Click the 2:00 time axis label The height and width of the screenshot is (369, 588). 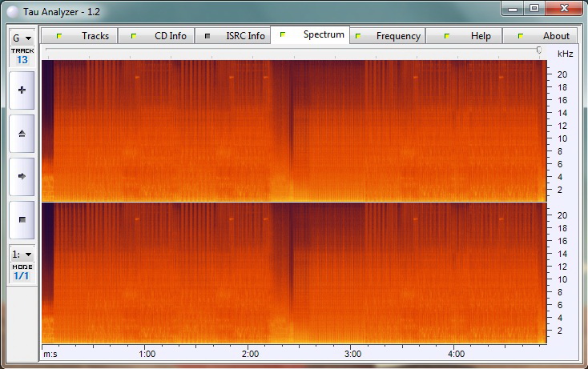(250, 354)
